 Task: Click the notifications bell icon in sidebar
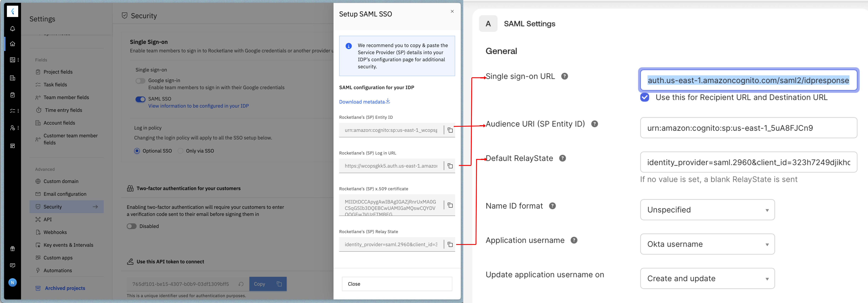pyautogui.click(x=13, y=29)
